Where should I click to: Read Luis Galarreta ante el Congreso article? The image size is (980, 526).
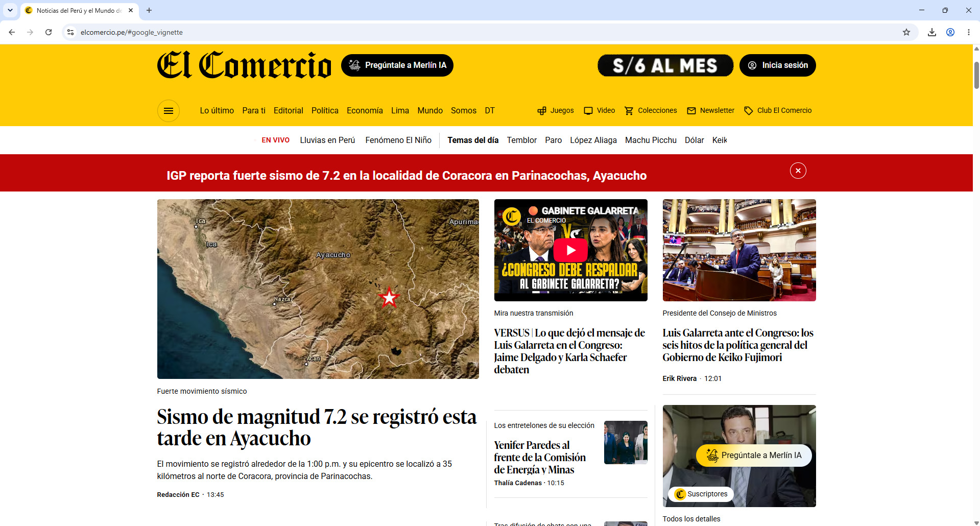coord(738,345)
